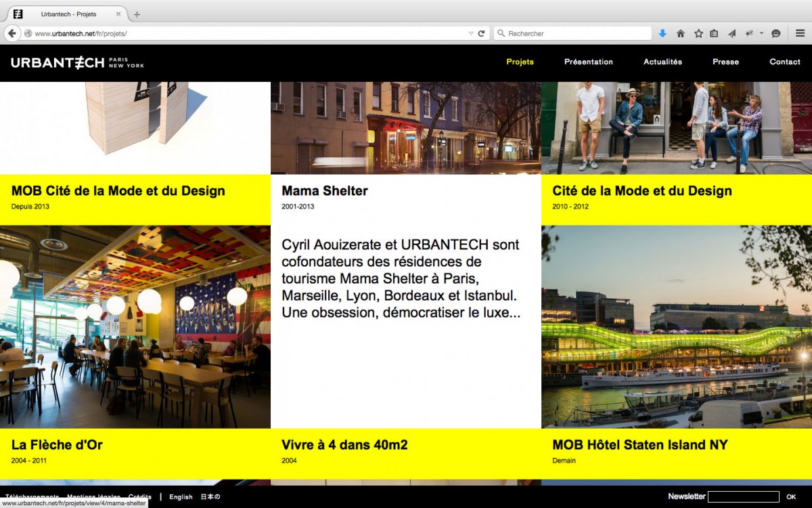812x508 pixels.
Task: Click the URBANTECH Paris New York logo
Action: [x=78, y=62]
